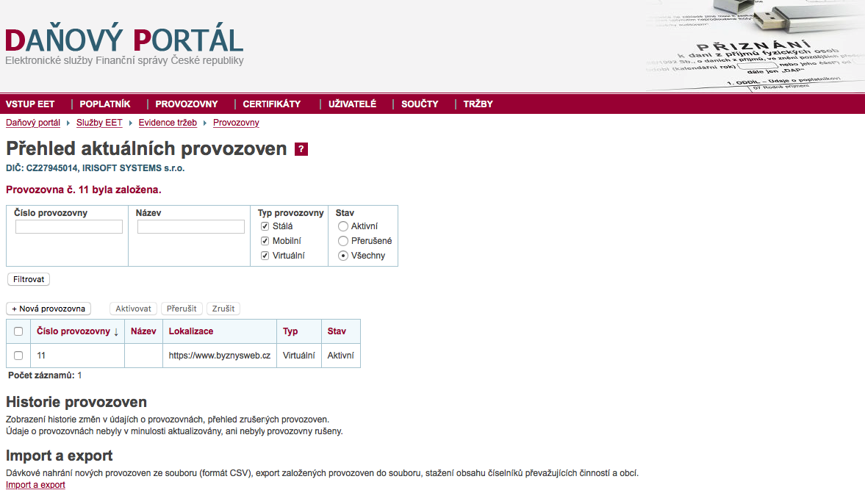
Task: Toggle the Mobilní checkbox
Action: click(265, 241)
